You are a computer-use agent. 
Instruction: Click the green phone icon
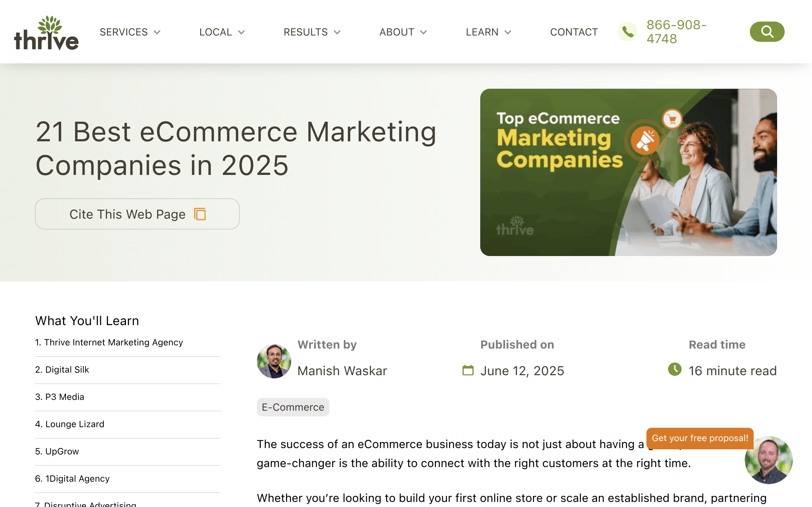click(627, 32)
